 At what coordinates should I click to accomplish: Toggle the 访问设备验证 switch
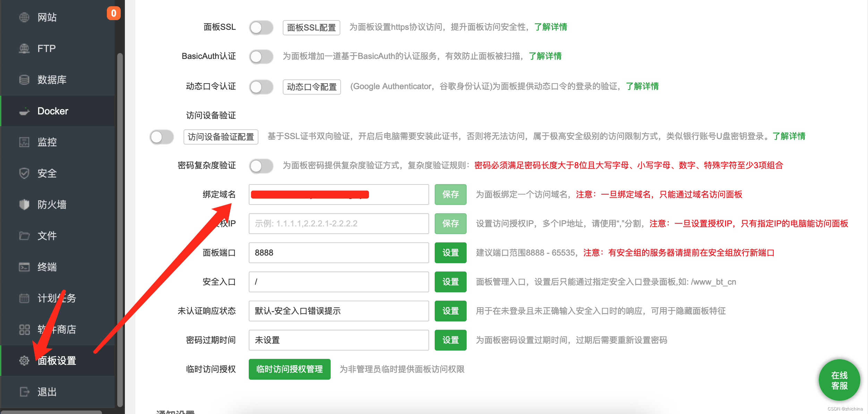click(x=162, y=137)
